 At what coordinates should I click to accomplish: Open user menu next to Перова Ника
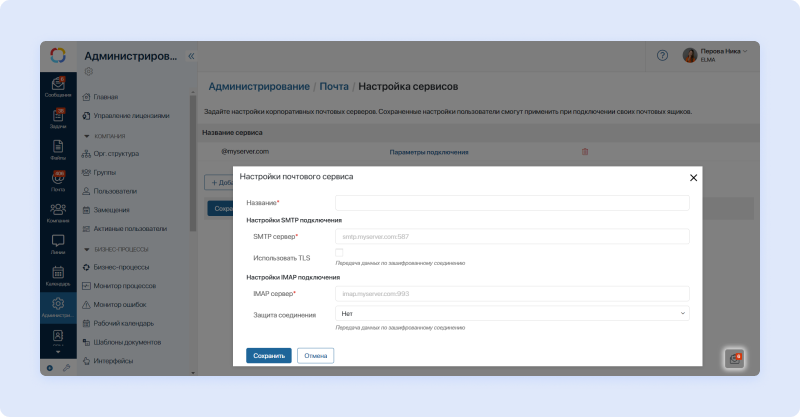click(x=745, y=51)
